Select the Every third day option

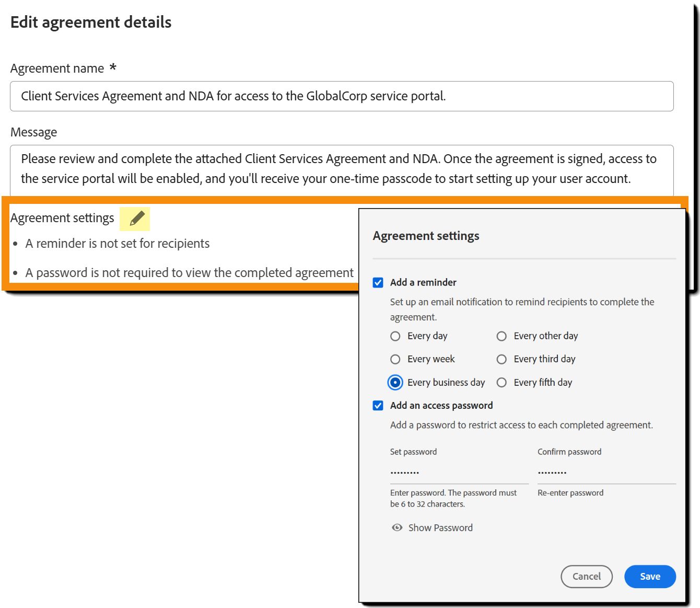click(501, 359)
